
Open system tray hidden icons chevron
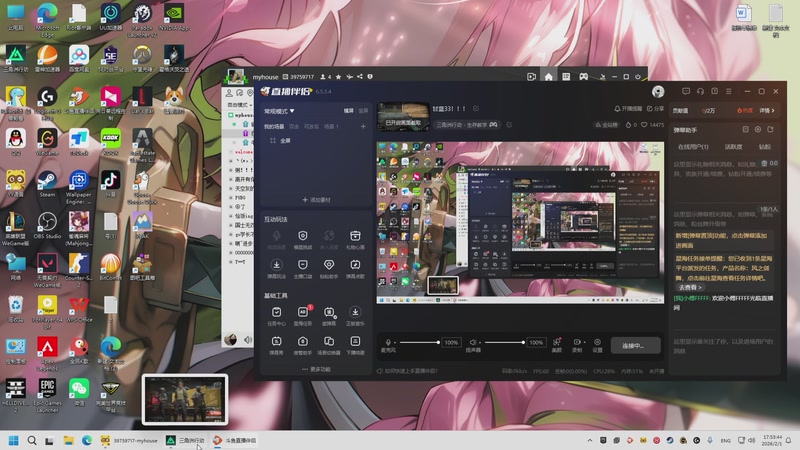pos(590,440)
